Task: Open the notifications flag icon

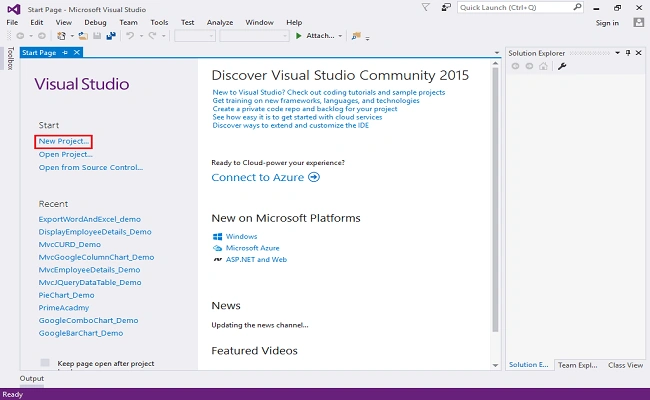Action: 425,7
